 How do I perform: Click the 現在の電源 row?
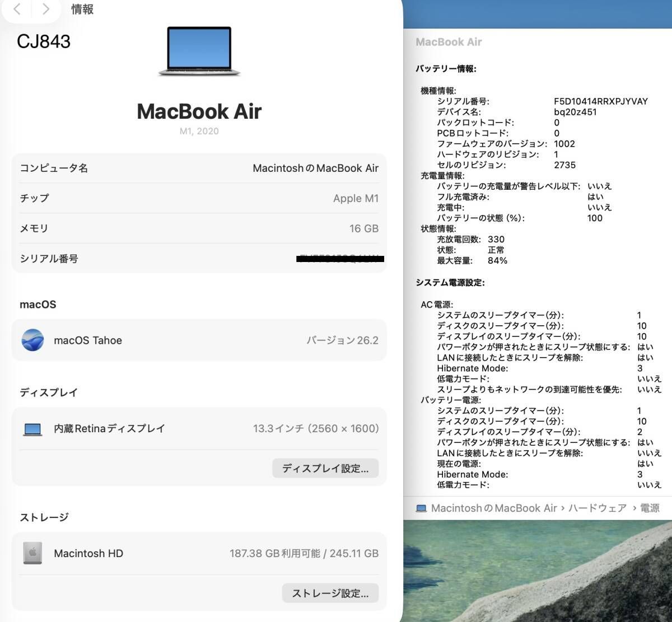click(x=545, y=464)
